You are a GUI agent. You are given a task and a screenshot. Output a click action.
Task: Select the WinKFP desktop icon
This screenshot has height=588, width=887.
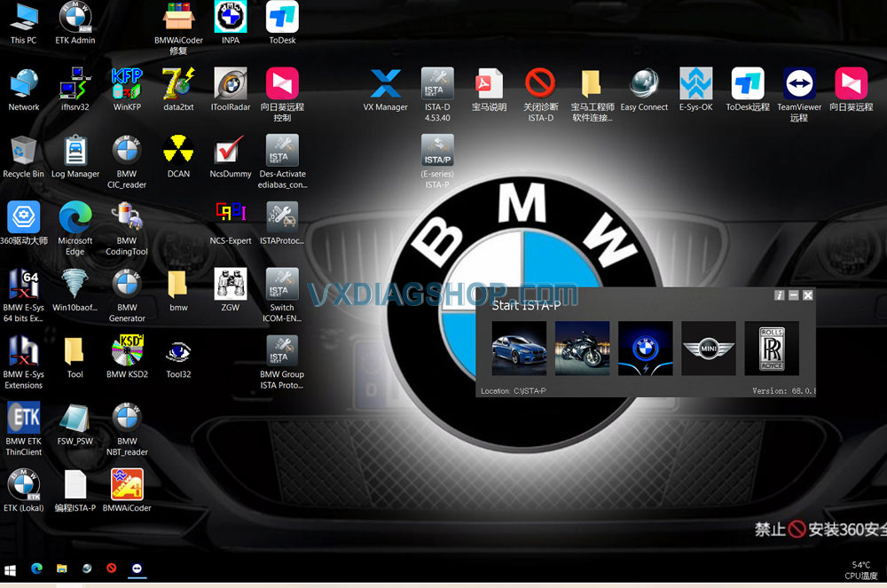point(127,85)
